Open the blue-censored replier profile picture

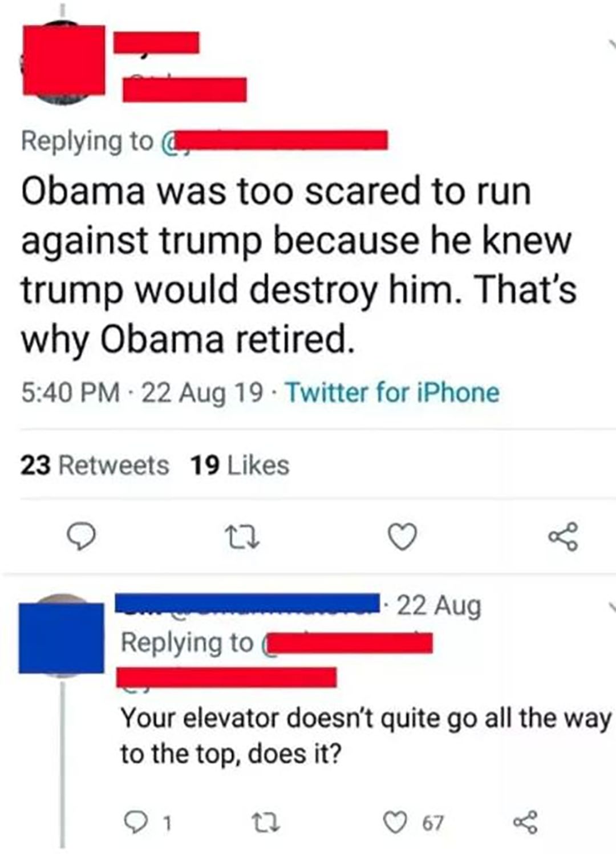click(62, 637)
